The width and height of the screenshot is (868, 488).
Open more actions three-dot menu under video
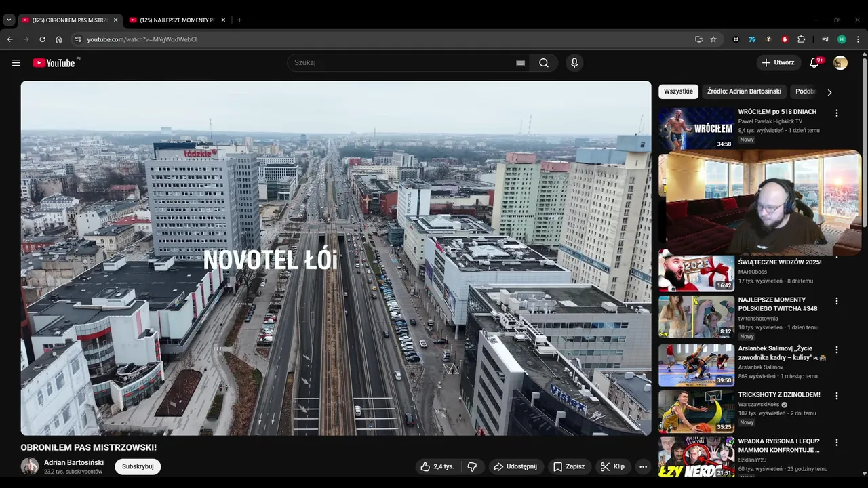coord(643,466)
